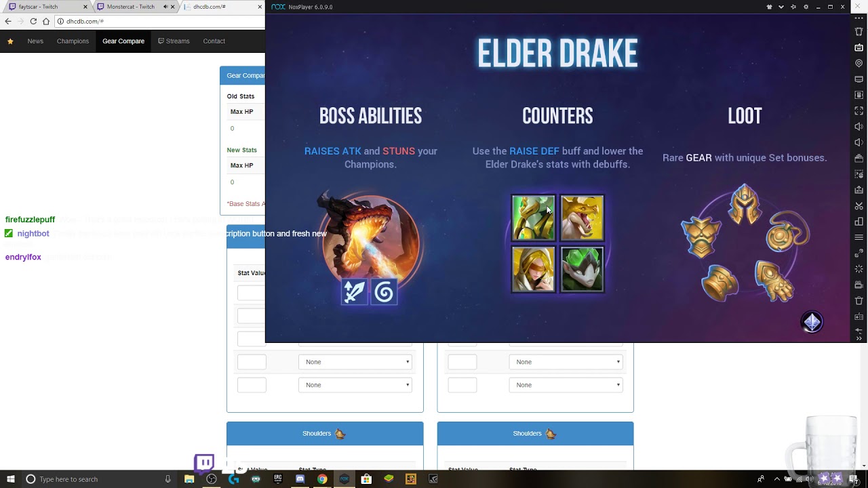Click the left Shoulders panel header
The image size is (868, 488).
point(325,434)
